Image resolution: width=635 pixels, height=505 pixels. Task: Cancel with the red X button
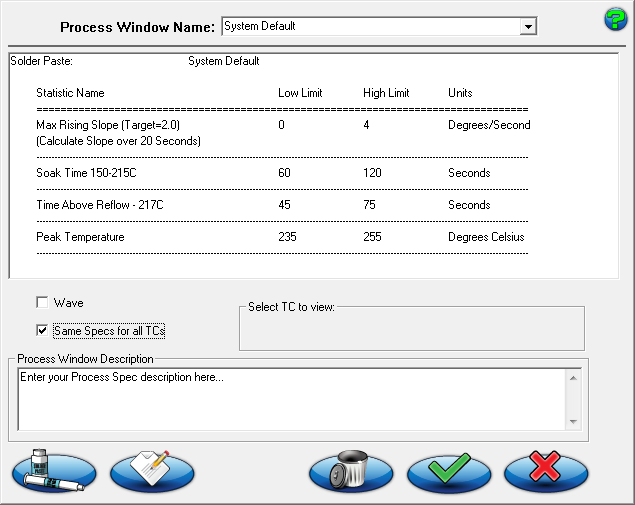(546, 470)
